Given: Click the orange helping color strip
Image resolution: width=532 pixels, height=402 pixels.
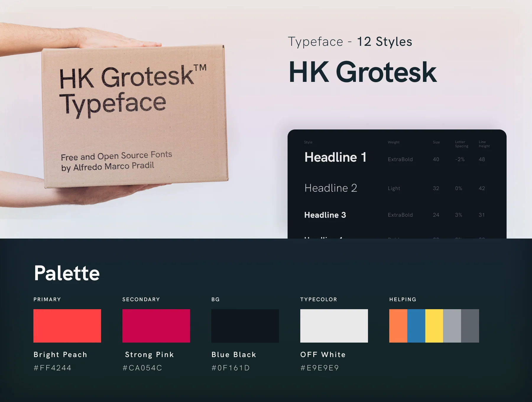Looking at the screenshot, I should [398, 326].
